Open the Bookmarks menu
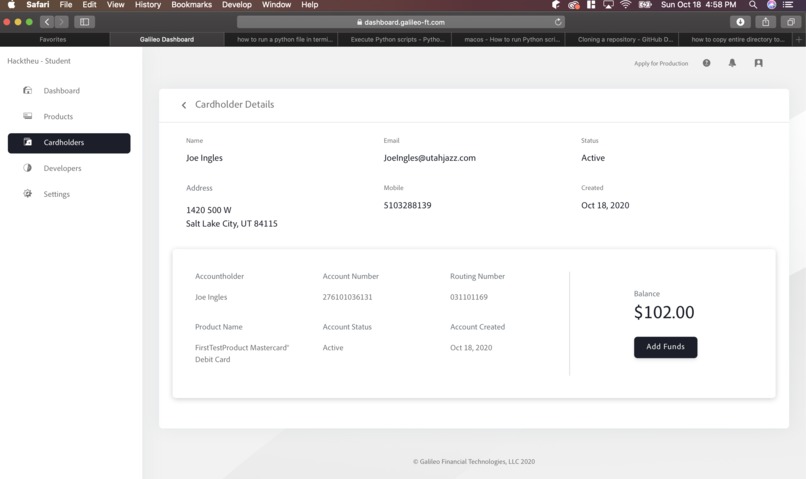The image size is (806, 479). pyautogui.click(x=191, y=5)
